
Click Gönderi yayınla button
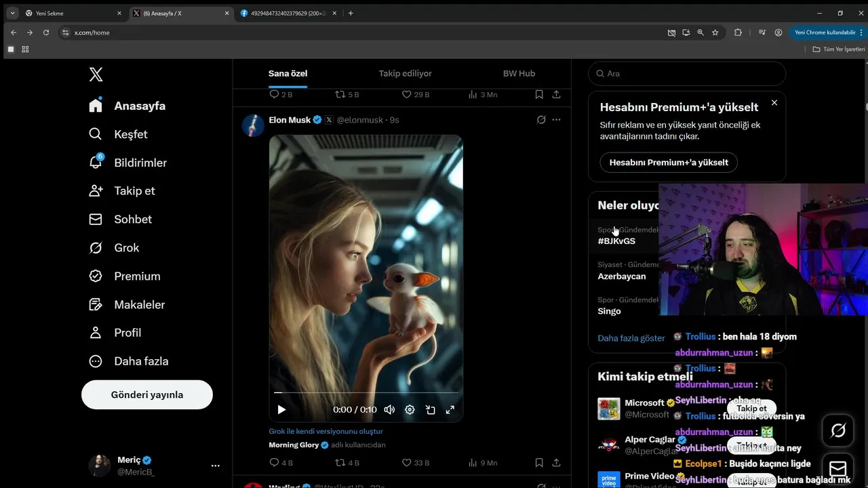(147, 394)
